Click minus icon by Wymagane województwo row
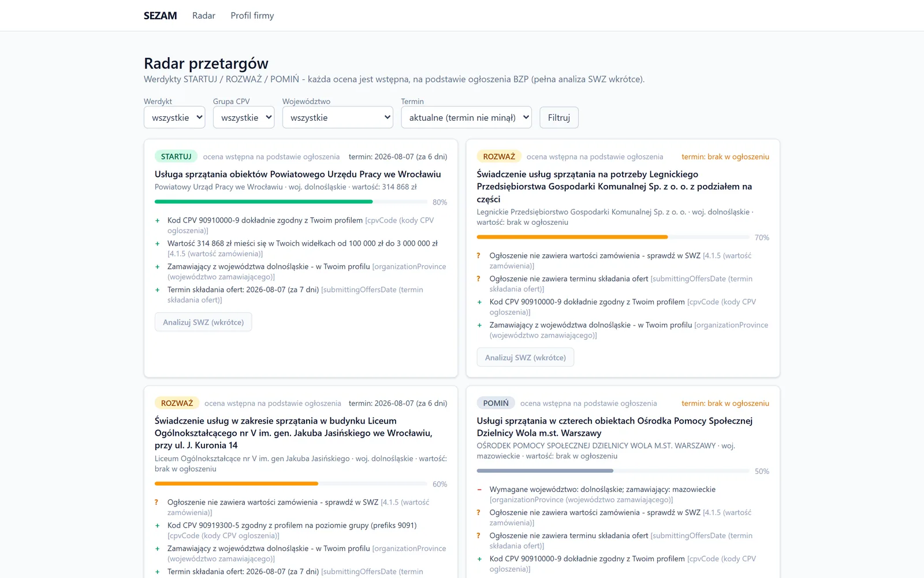 (x=479, y=490)
